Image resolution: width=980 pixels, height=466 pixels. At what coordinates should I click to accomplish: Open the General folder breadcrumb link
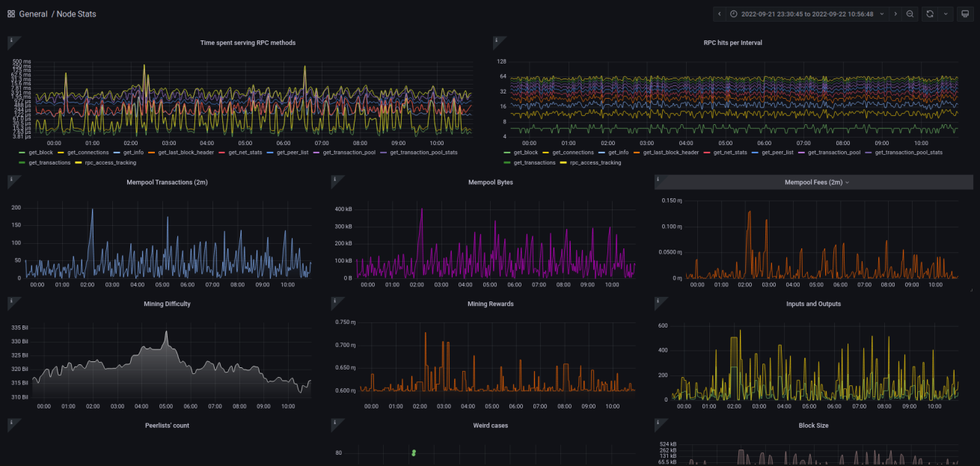(x=34, y=14)
